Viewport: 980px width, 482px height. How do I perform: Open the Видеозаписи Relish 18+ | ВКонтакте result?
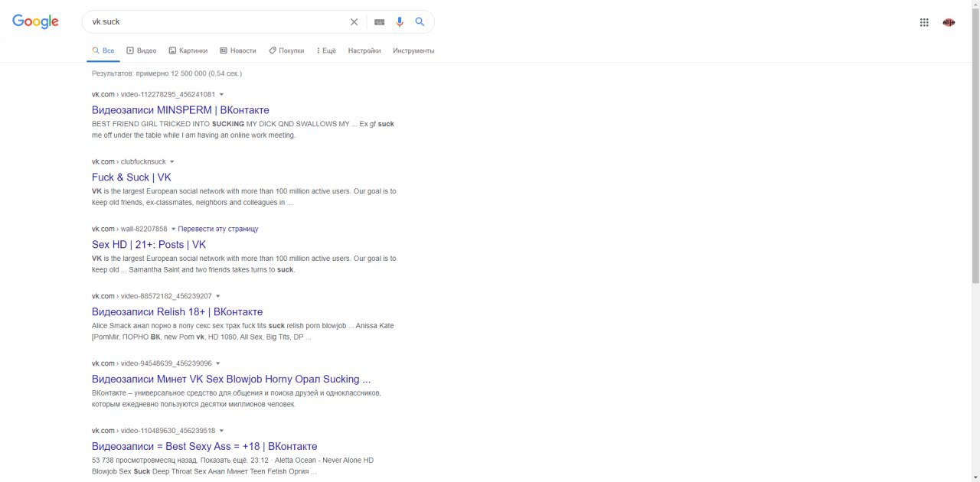[x=177, y=311]
